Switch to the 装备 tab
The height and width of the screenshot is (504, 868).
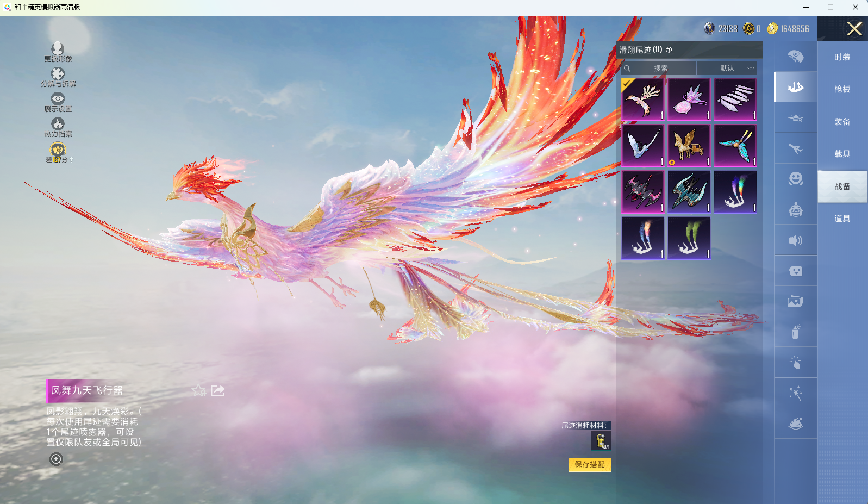click(x=842, y=122)
